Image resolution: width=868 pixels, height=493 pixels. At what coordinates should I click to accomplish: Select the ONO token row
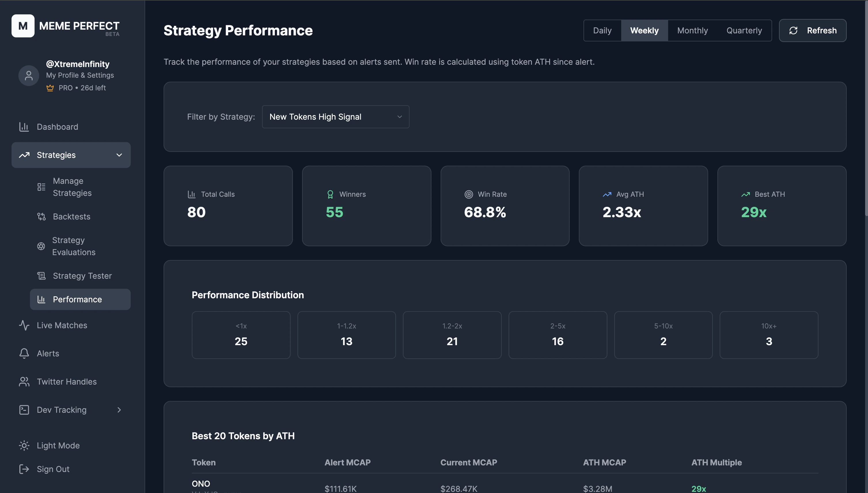201,484
